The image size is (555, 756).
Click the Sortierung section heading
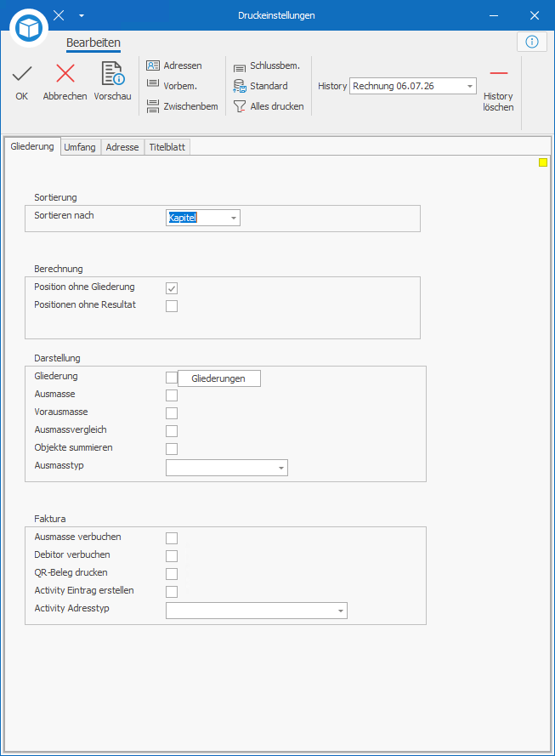point(55,197)
